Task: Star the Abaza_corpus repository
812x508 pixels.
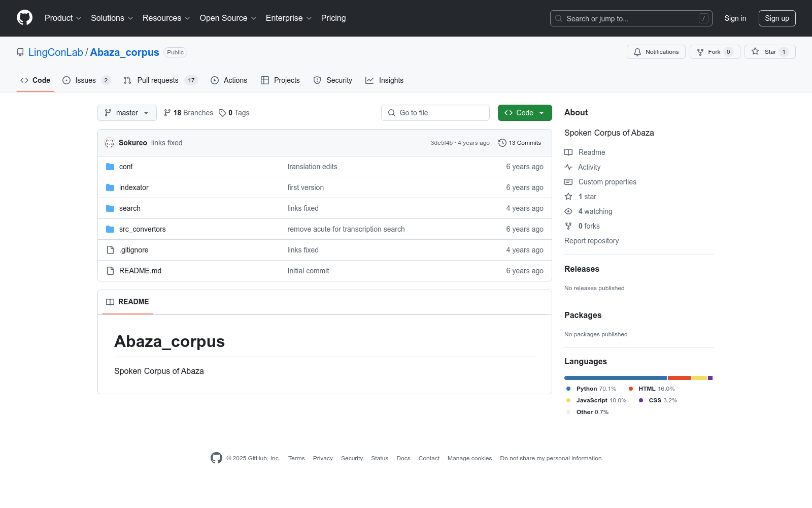Action: [770, 52]
